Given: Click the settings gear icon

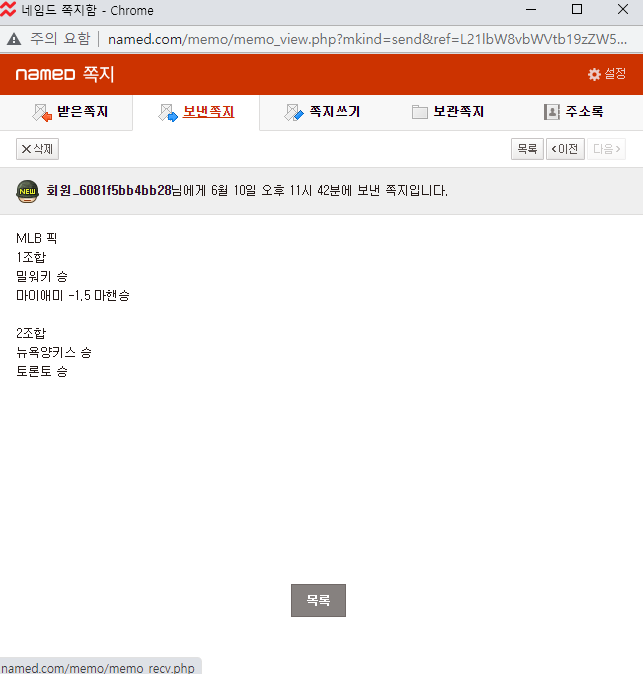Looking at the screenshot, I should [x=594, y=74].
